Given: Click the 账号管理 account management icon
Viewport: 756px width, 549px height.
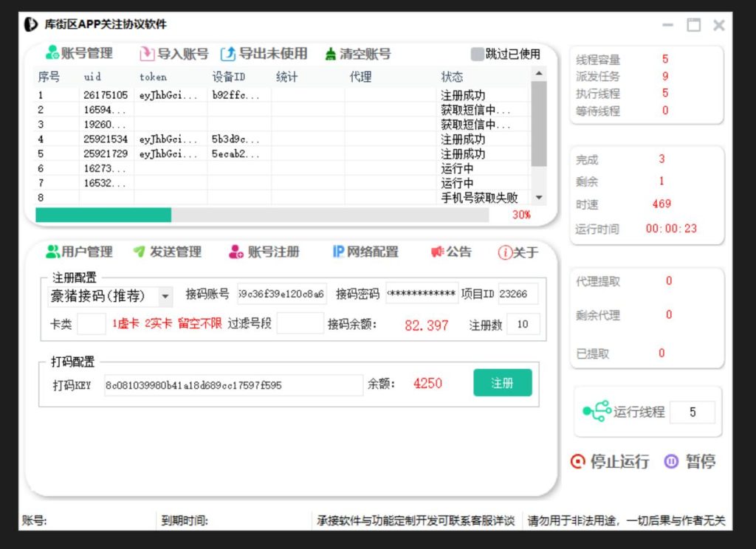Looking at the screenshot, I should (x=52, y=53).
